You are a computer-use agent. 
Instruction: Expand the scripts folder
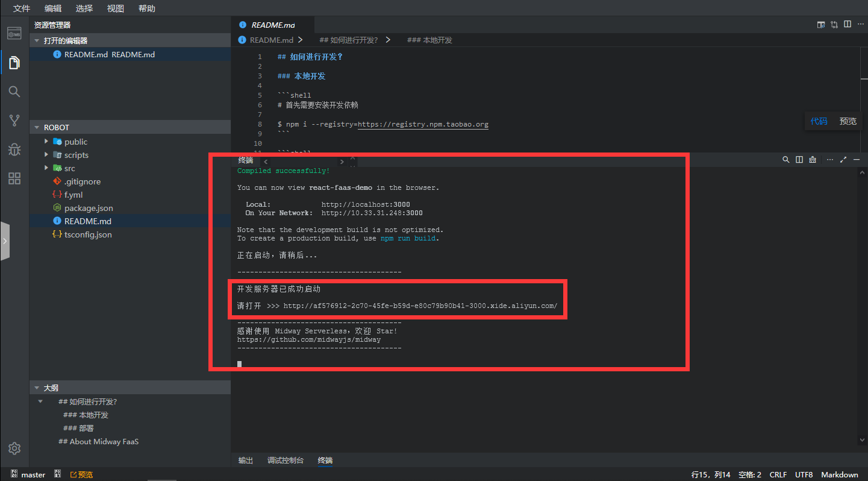coord(46,155)
